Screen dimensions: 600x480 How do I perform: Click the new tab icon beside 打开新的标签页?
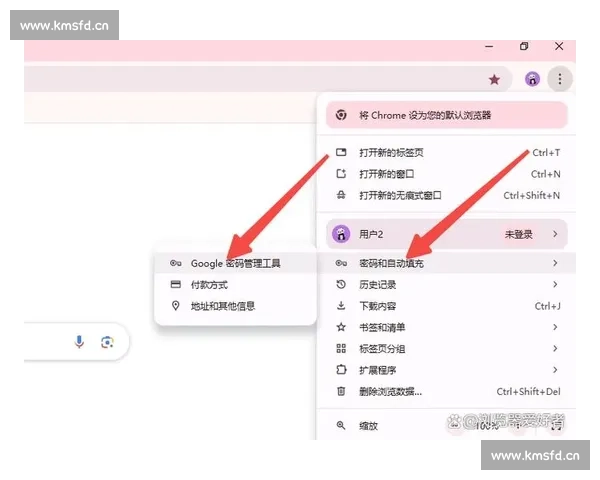coord(341,152)
